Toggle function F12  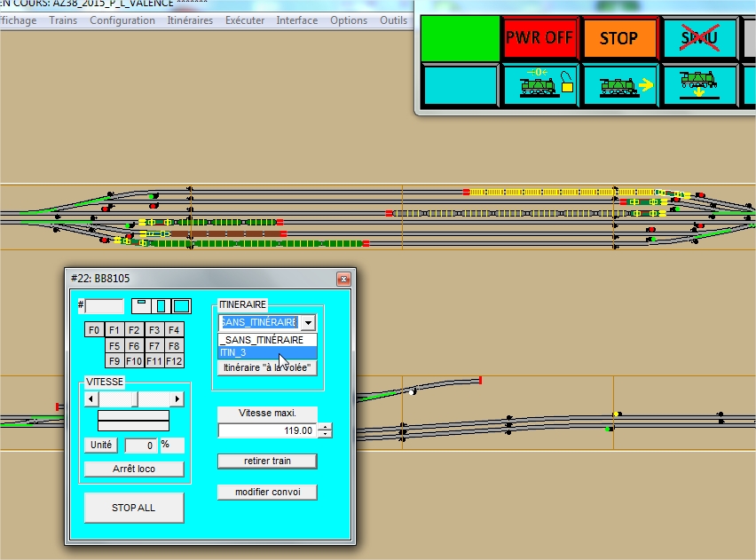[x=174, y=361]
